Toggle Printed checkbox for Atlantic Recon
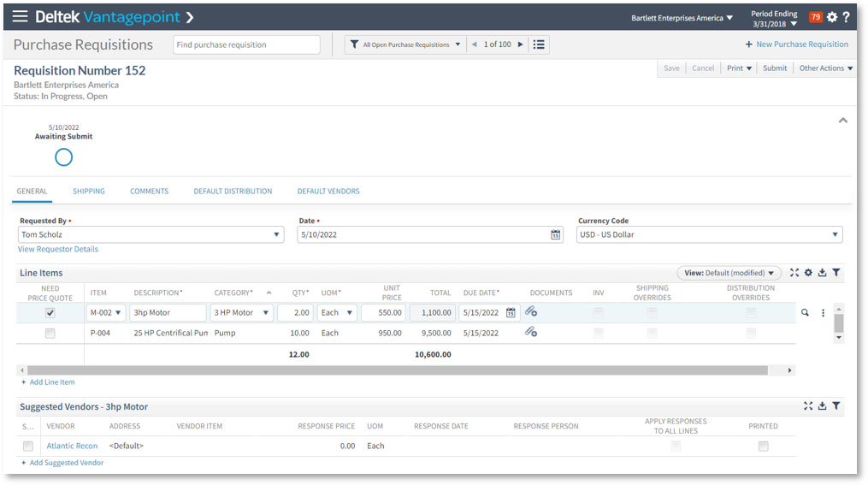The width and height of the screenshot is (868, 485). click(763, 446)
